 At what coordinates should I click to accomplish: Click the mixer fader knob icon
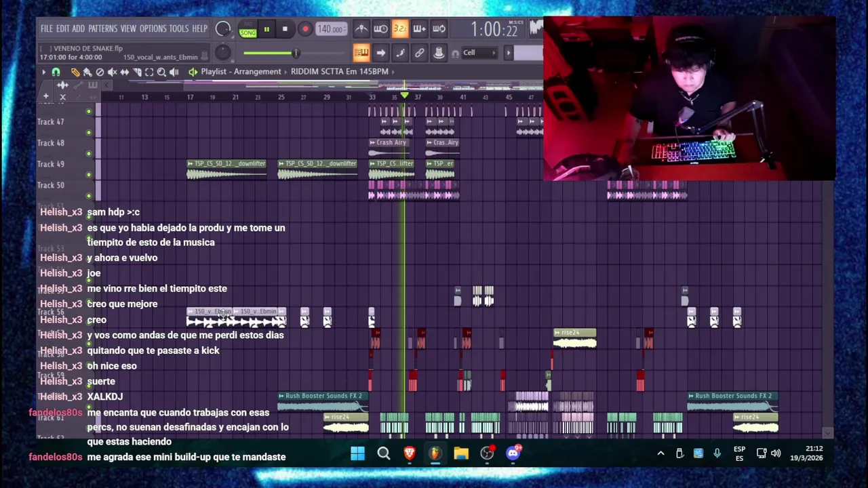click(x=439, y=53)
